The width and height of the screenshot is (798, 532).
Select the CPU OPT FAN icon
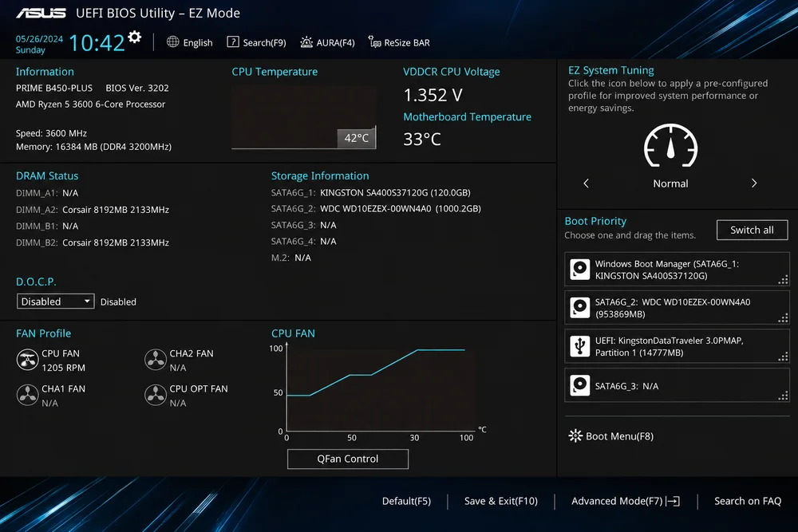tap(156, 395)
